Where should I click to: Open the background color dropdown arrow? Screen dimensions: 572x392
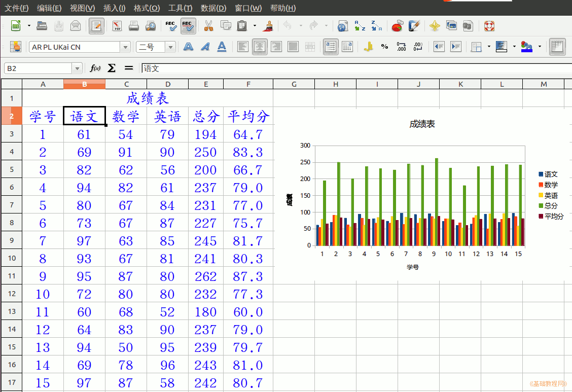coord(514,47)
